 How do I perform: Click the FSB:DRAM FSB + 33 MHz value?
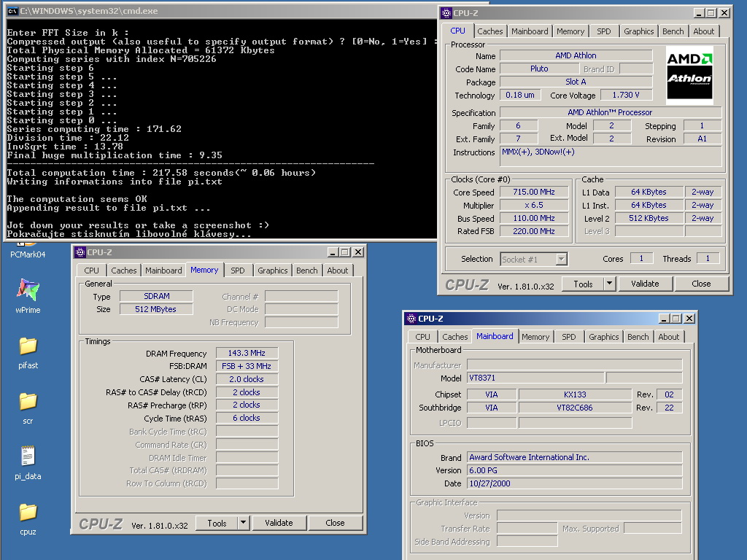tap(247, 366)
